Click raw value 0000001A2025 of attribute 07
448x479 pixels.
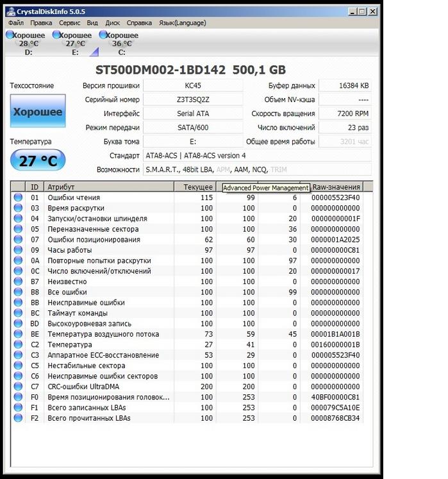click(336, 240)
